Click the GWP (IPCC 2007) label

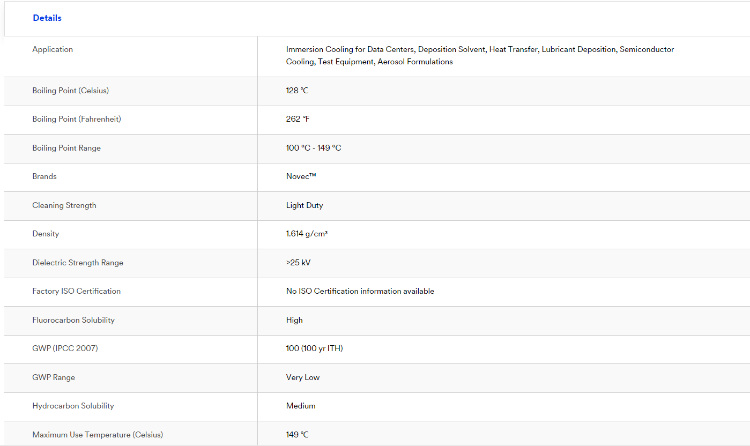pyautogui.click(x=65, y=348)
